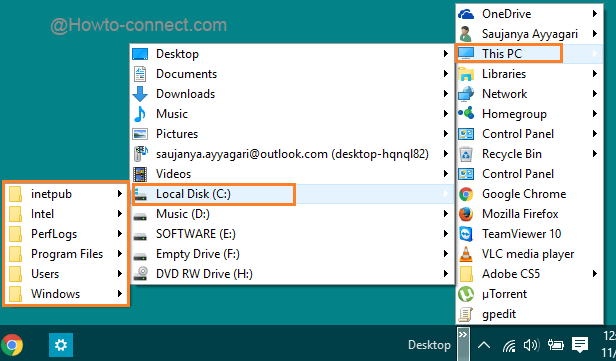Open the Intel folder entry
The height and width of the screenshot is (361, 616).
pos(66,214)
